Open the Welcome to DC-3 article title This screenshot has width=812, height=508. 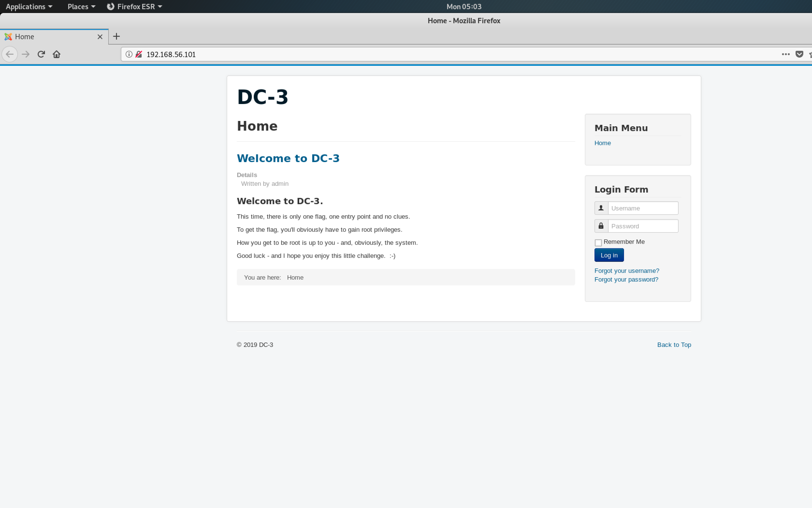[288, 158]
